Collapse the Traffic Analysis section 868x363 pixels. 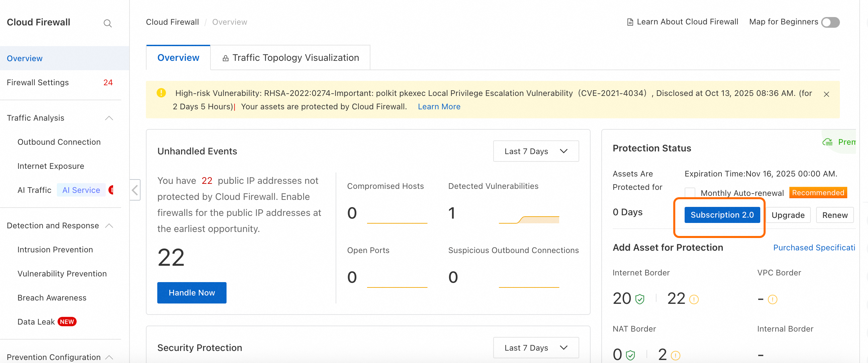(109, 118)
